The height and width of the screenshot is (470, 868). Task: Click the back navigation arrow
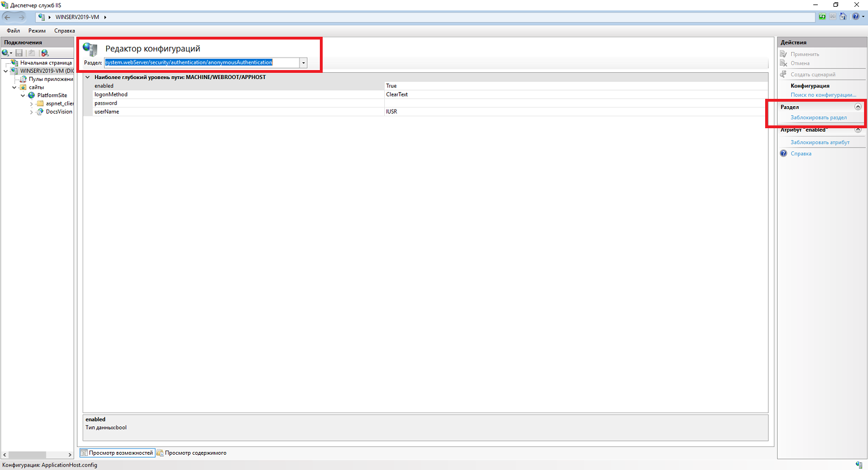tap(8, 17)
